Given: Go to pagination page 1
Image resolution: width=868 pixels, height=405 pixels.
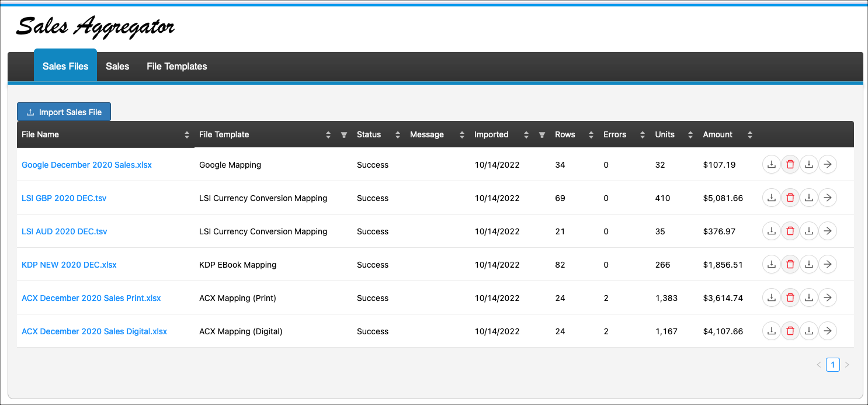Looking at the screenshot, I should [833, 365].
